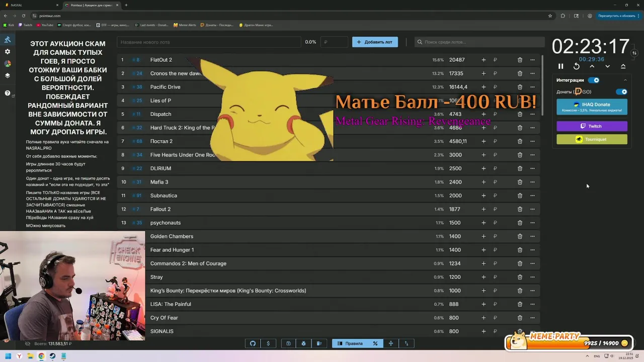Click the lot search field
The width and height of the screenshot is (644, 362).
tap(479, 42)
